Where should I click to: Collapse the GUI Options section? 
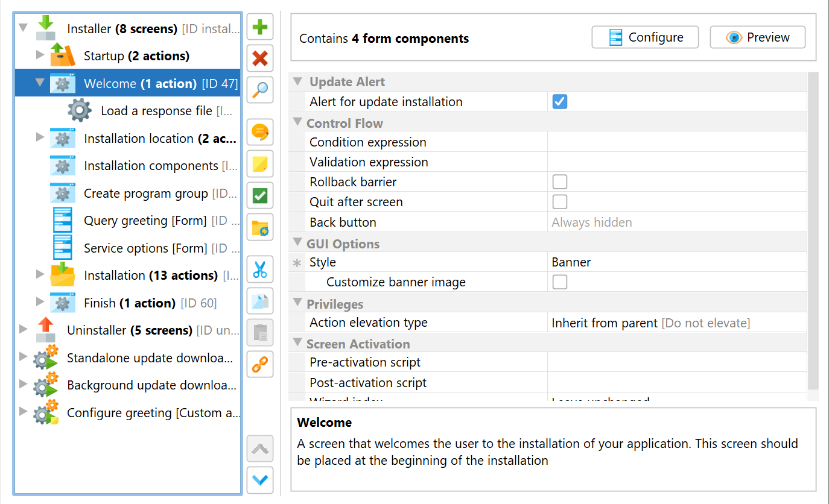297,243
